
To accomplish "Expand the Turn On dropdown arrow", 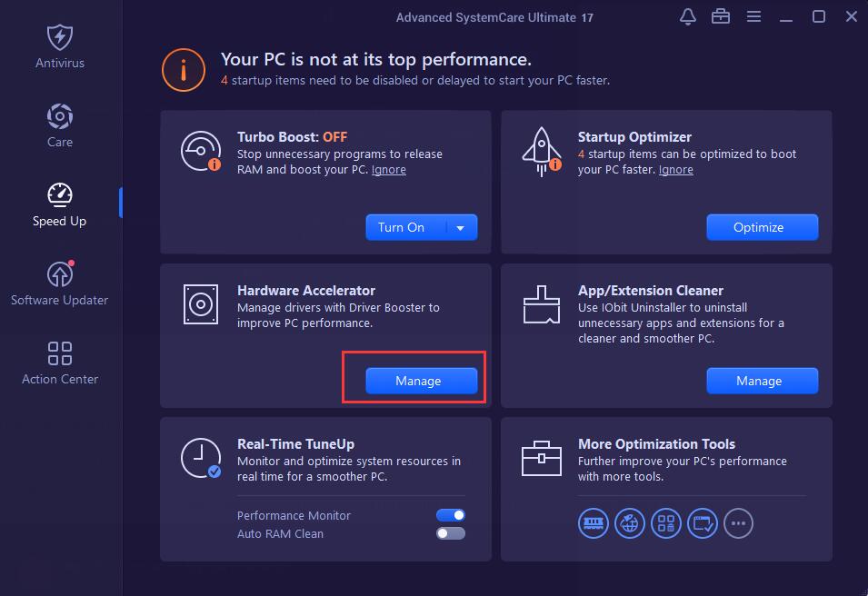I will (461, 227).
